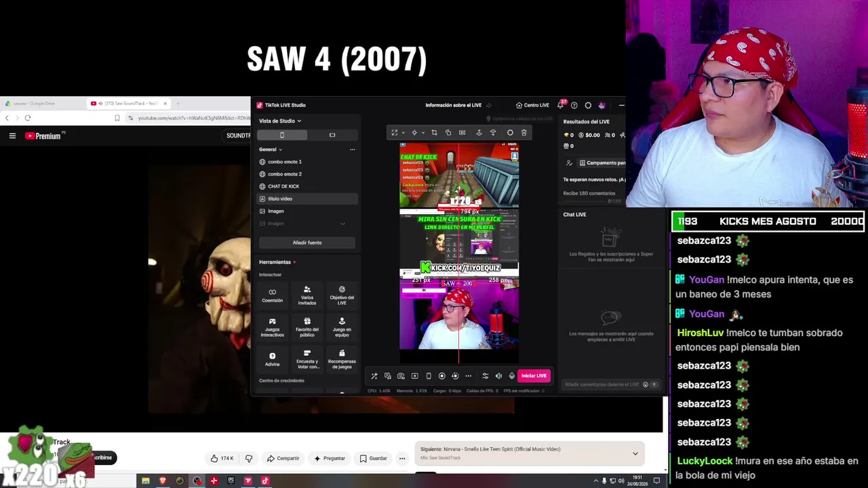Dislike the YouTube video
Image resolution: width=868 pixels, height=488 pixels.
[x=249, y=458]
